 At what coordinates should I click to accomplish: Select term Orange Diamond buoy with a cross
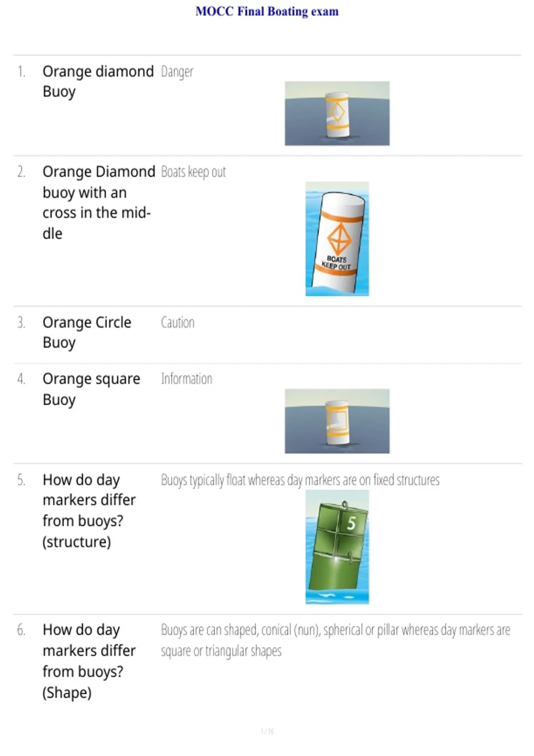coord(98,202)
